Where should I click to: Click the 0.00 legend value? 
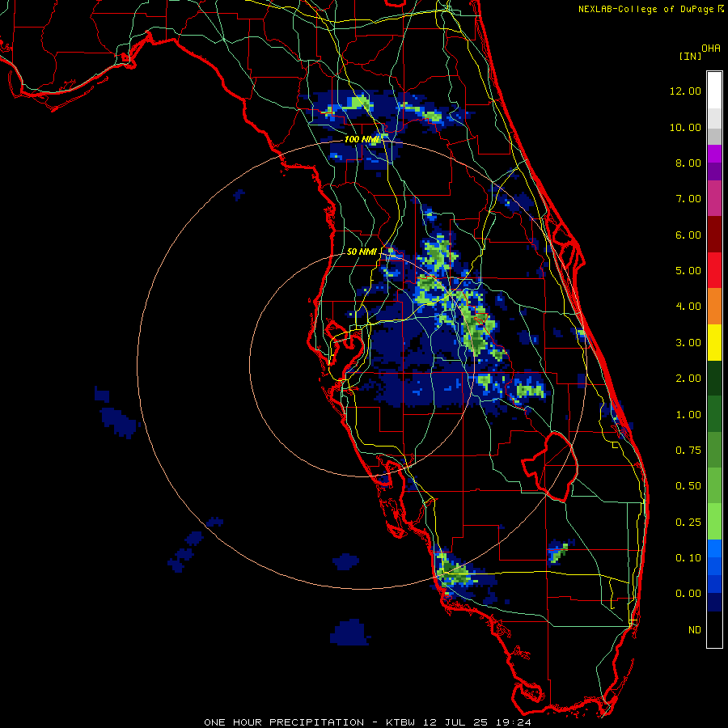(688, 594)
